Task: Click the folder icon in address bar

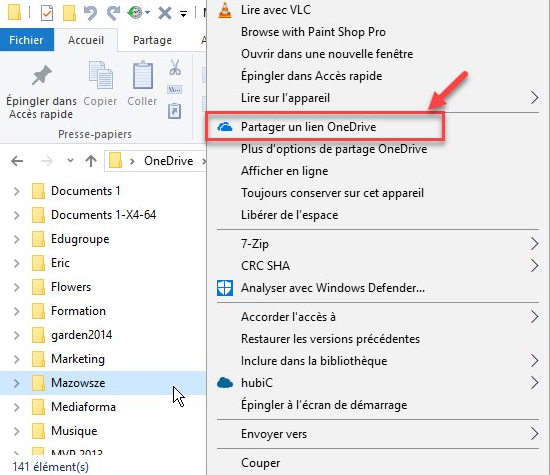Action: click(115, 161)
